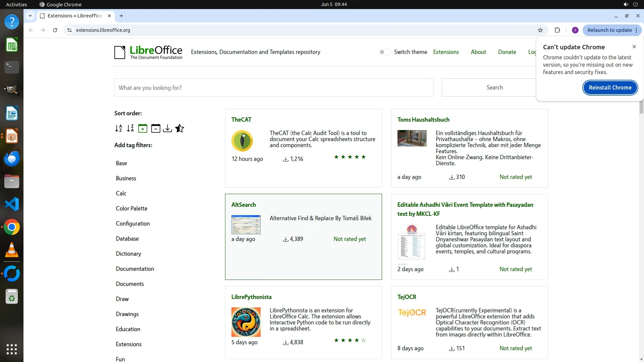Sort extensions by download count
The height and width of the screenshot is (362, 644).
coord(167,128)
